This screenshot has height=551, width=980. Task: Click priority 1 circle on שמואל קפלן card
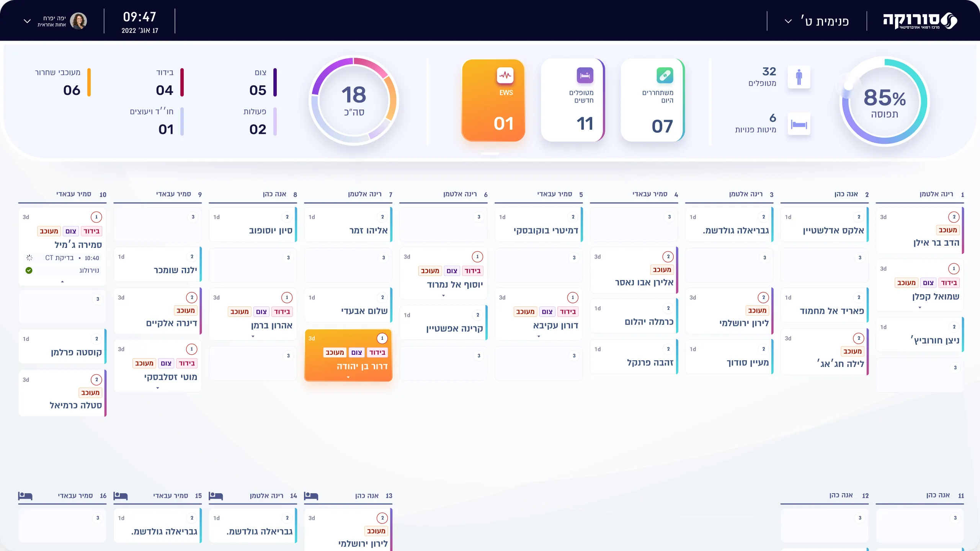point(954,269)
